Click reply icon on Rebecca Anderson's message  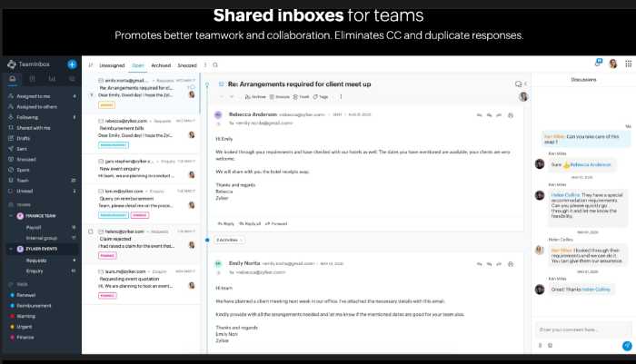pos(480,115)
